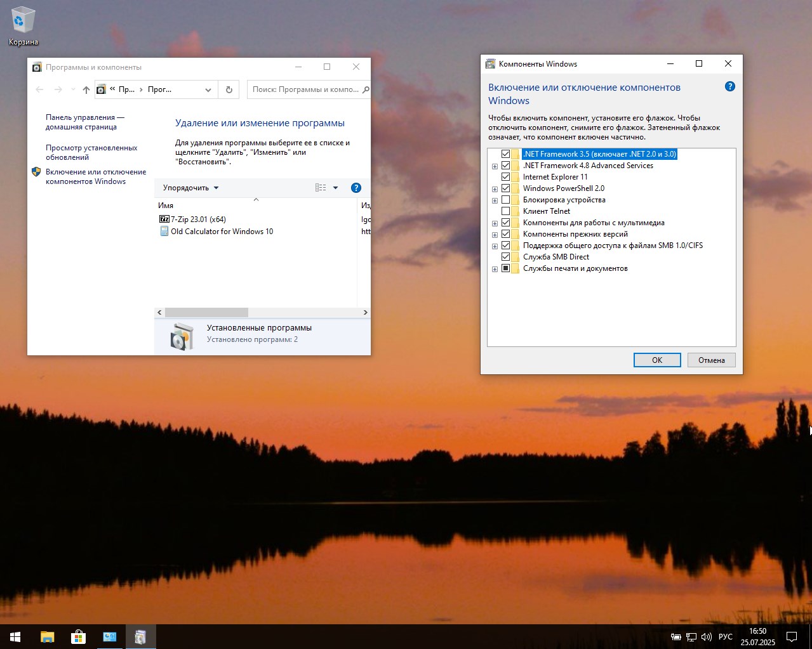Open File Explorer from the taskbar
The height and width of the screenshot is (649, 812).
(x=48, y=636)
